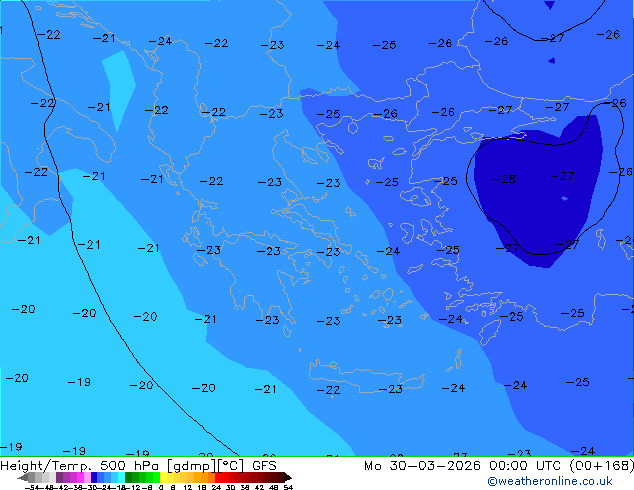Click the GFS model label in the title
This screenshot has width=634, height=490.
click(264, 466)
